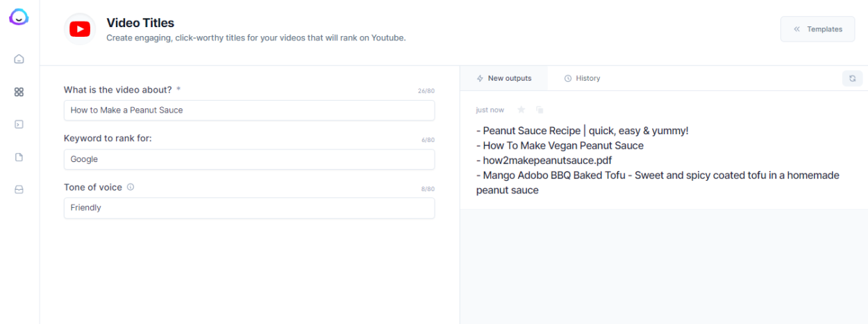Click the Tone of voice info icon
The height and width of the screenshot is (324, 868).
131,187
